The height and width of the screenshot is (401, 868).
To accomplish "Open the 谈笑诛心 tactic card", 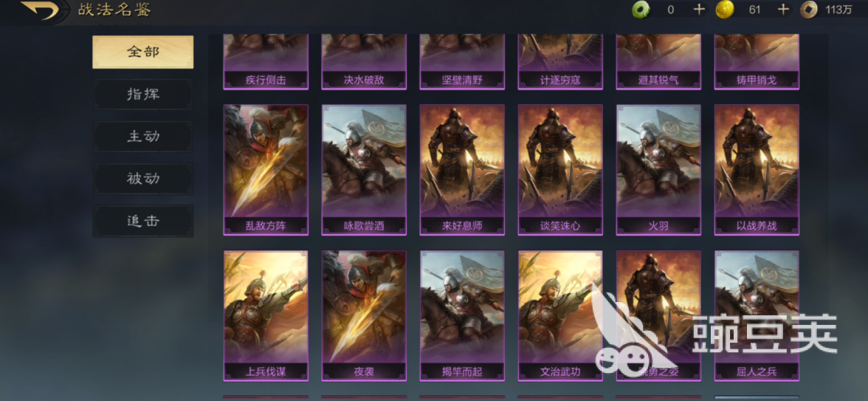I will [x=560, y=170].
